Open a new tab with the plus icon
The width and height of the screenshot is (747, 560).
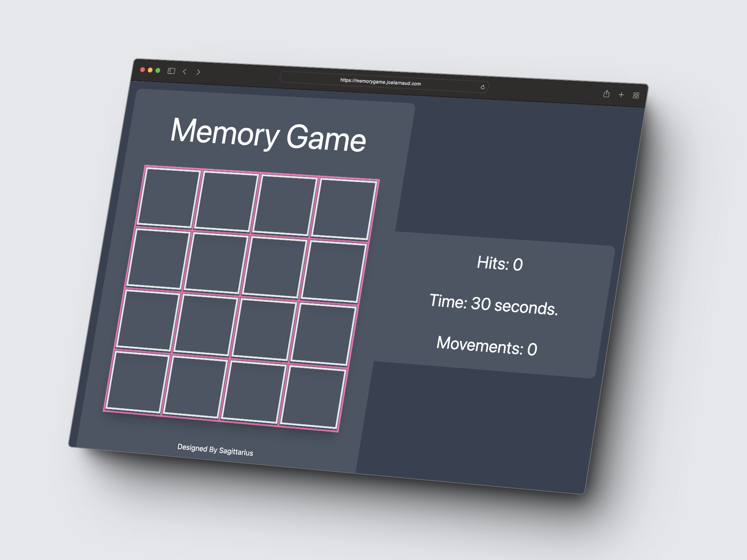click(621, 94)
